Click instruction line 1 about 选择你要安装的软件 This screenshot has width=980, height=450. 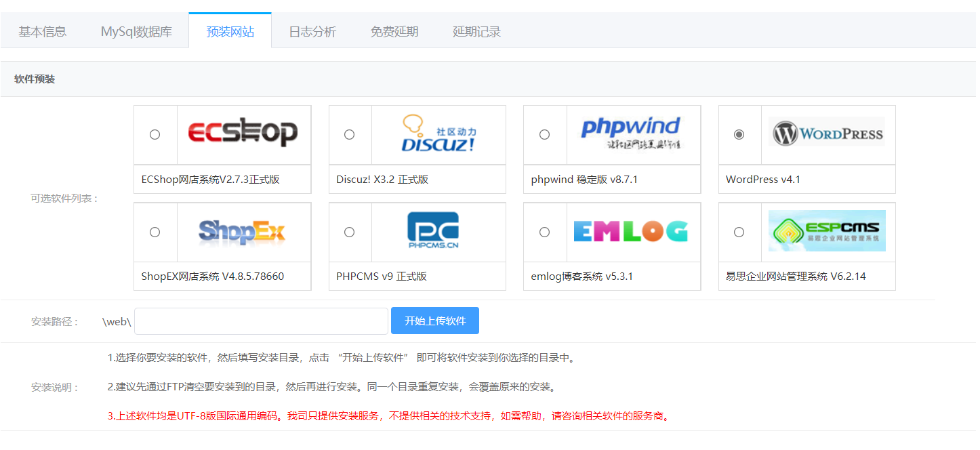pyautogui.click(x=342, y=358)
